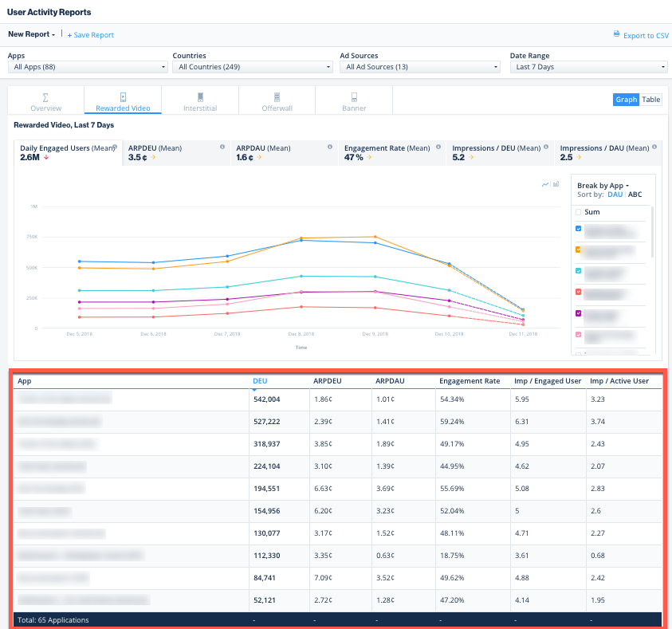The width and height of the screenshot is (672, 629).
Task: Switch to Table view button
Action: (x=650, y=100)
